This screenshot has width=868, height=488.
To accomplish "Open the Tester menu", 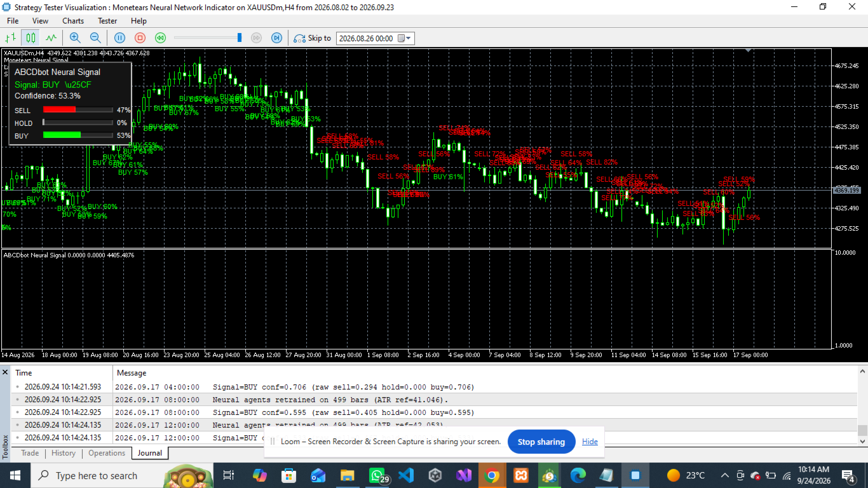I will 107,21.
